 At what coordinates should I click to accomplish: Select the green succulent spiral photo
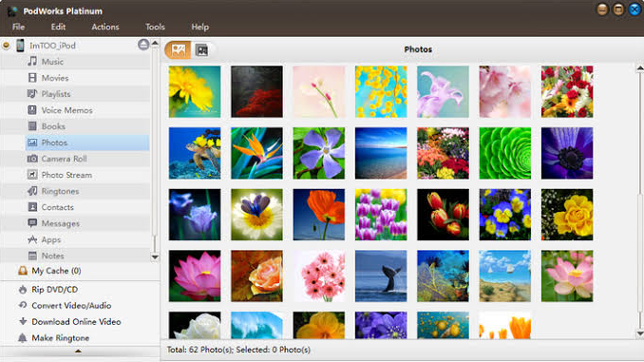pyautogui.click(x=504, y=153)
